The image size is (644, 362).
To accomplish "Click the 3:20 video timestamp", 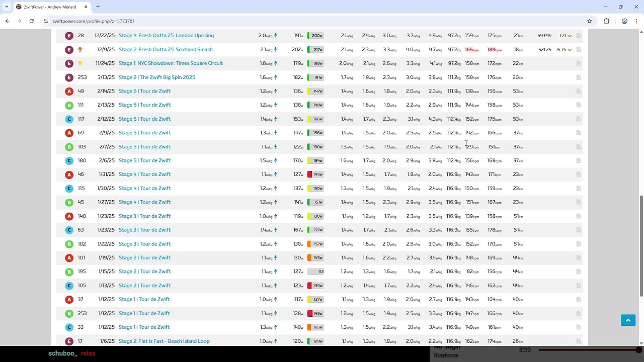I will point(525,350).
